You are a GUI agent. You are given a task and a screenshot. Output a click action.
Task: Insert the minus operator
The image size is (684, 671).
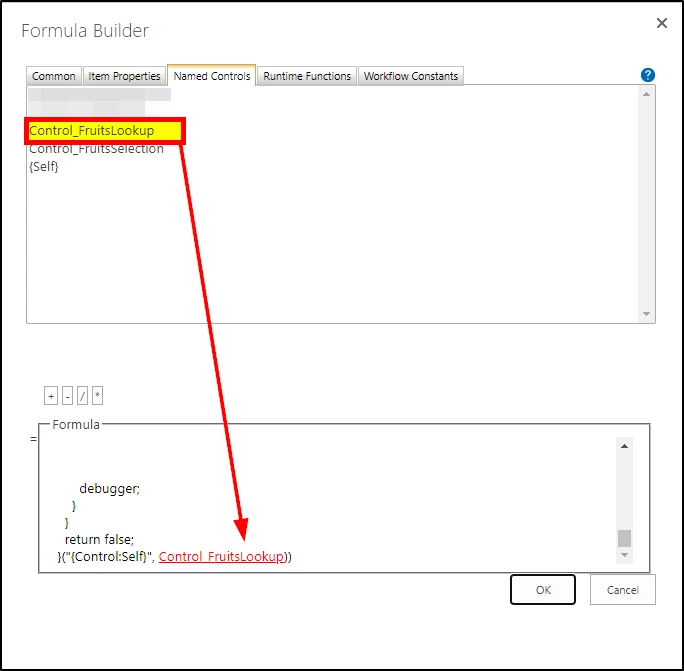click(x=67, y=396)
